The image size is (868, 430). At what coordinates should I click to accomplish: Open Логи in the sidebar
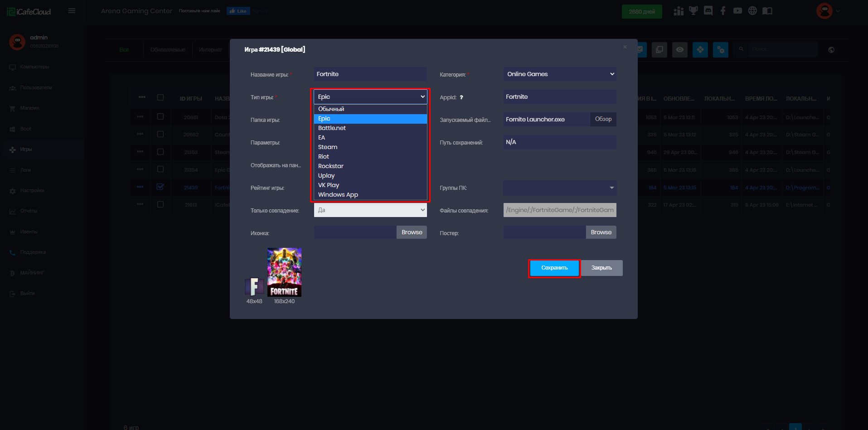pos(25,170)
